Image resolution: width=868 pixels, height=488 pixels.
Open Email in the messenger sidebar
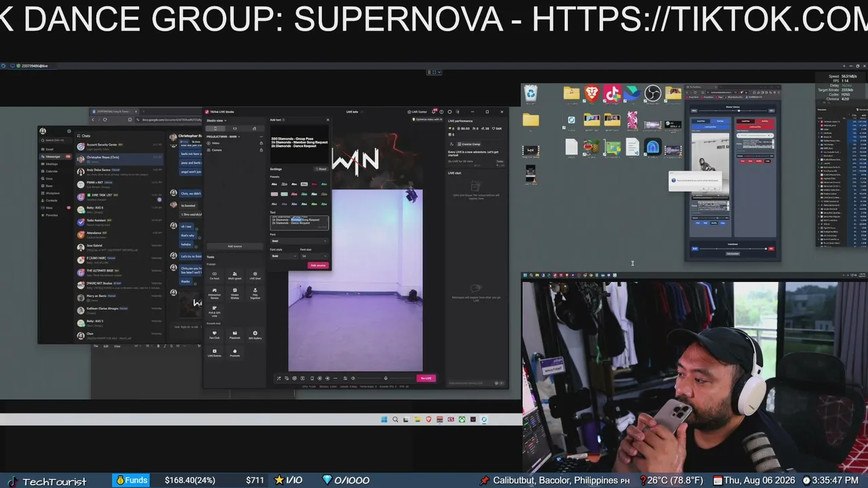click(x=50, y=149)
